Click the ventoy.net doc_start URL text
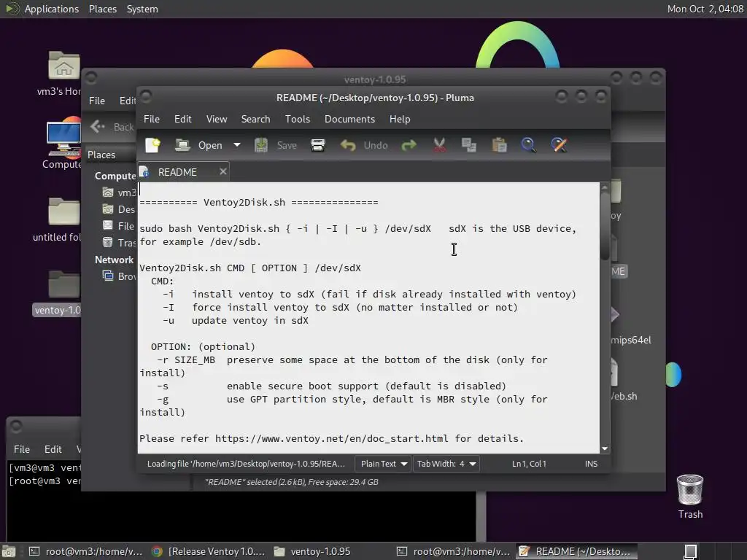The height and width of the screenshot is (560, 747). 331,438
